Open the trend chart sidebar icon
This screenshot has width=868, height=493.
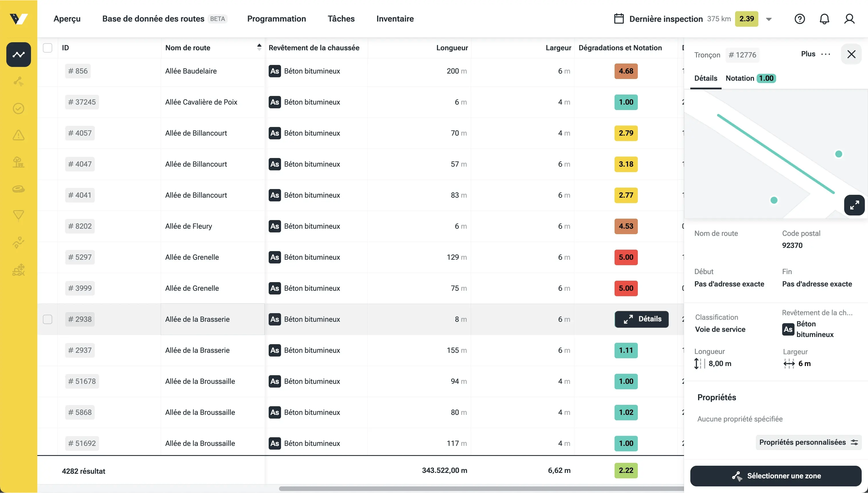tap(19, 55)
